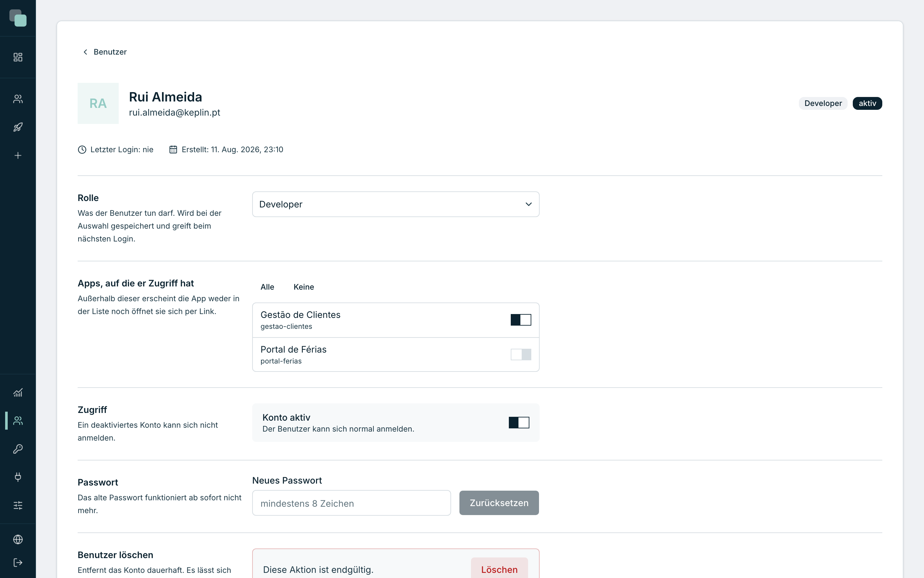Click the logout icon in sidebar
This screenshot has width=924, height=578.
18,562
